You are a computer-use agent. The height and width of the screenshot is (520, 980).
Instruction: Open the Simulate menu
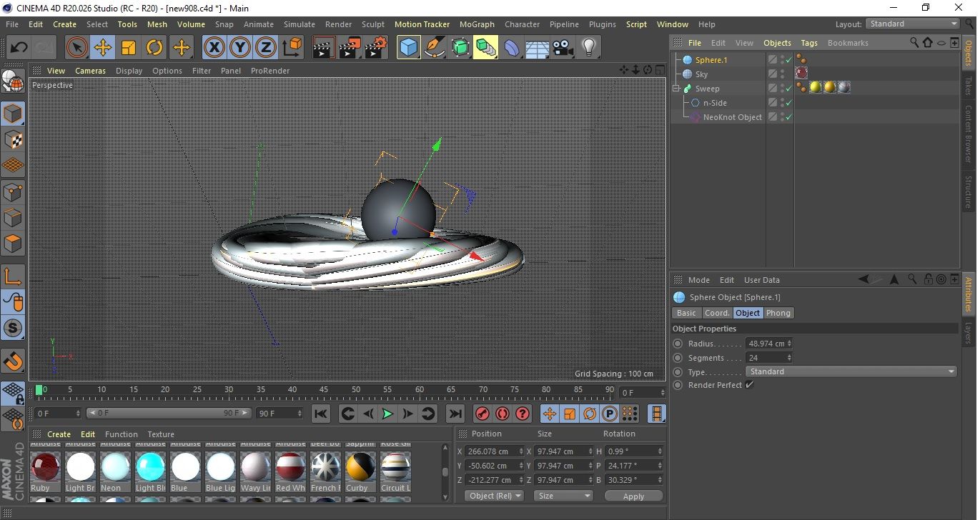coord(300,24)
